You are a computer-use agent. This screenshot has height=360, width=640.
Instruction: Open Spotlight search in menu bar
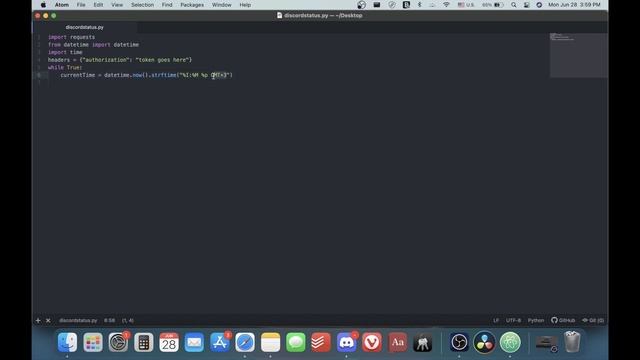[513, 5]
